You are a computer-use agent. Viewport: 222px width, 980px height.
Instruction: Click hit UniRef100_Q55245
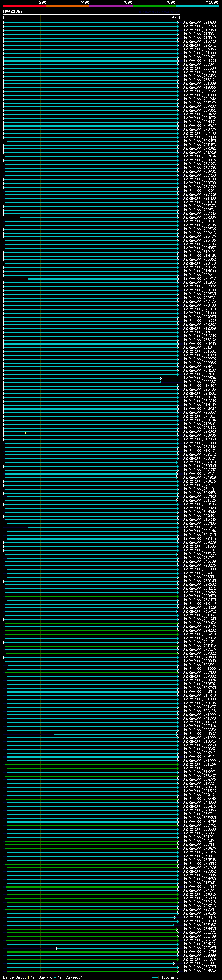199,592
